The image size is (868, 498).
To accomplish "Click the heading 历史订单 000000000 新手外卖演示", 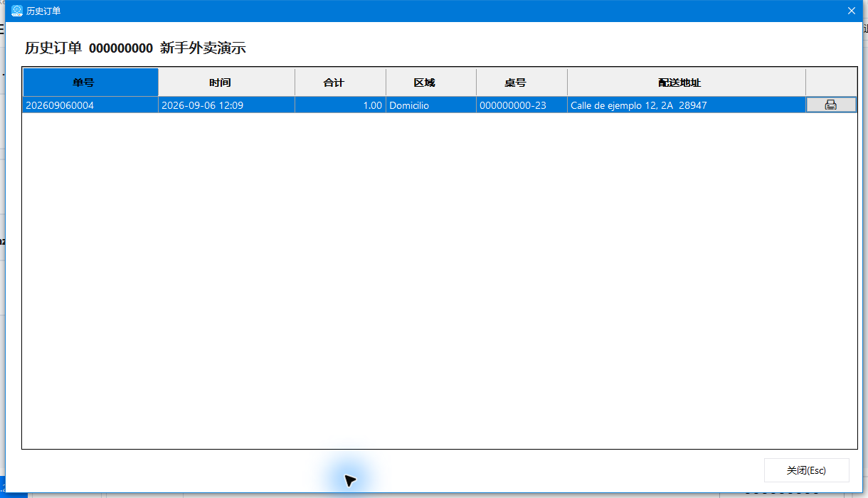I will [x=135, y=48].
